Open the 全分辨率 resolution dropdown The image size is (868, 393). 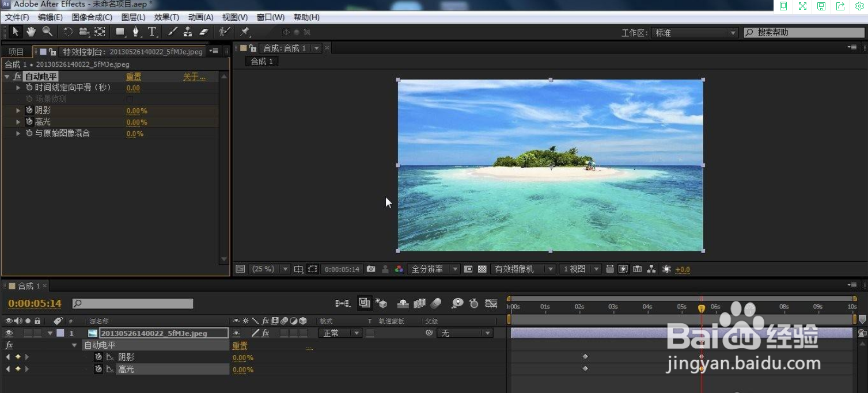pos(434,269)
